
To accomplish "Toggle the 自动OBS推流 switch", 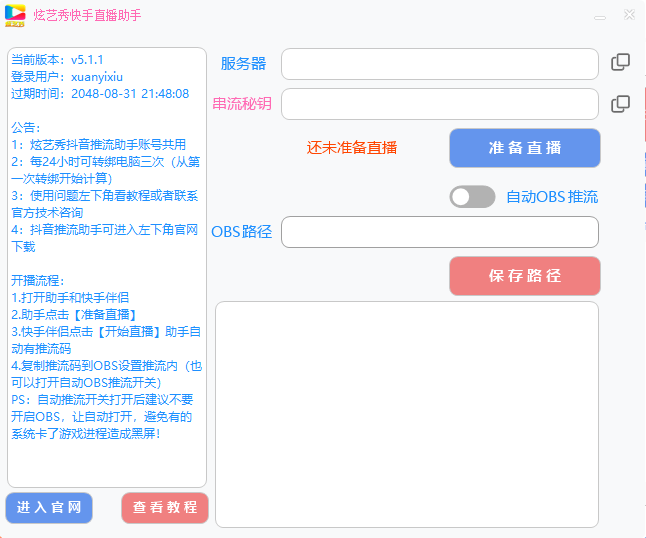I will pos(472,196).
